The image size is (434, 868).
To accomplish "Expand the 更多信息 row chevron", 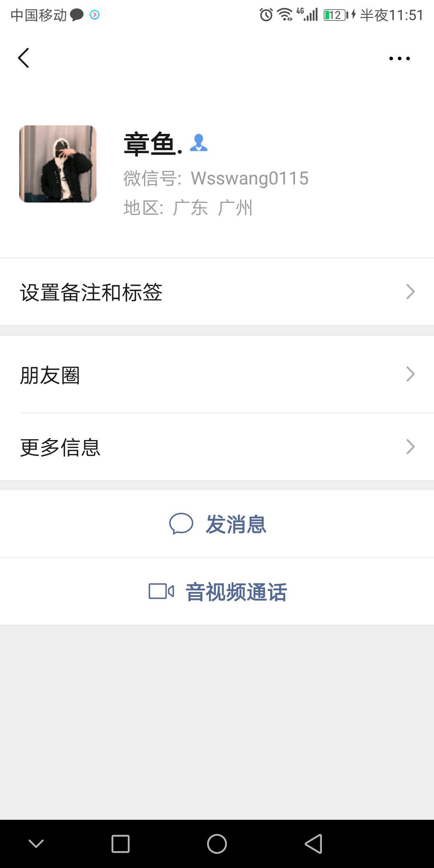I will pyautogui.click(x=410, y=447).
